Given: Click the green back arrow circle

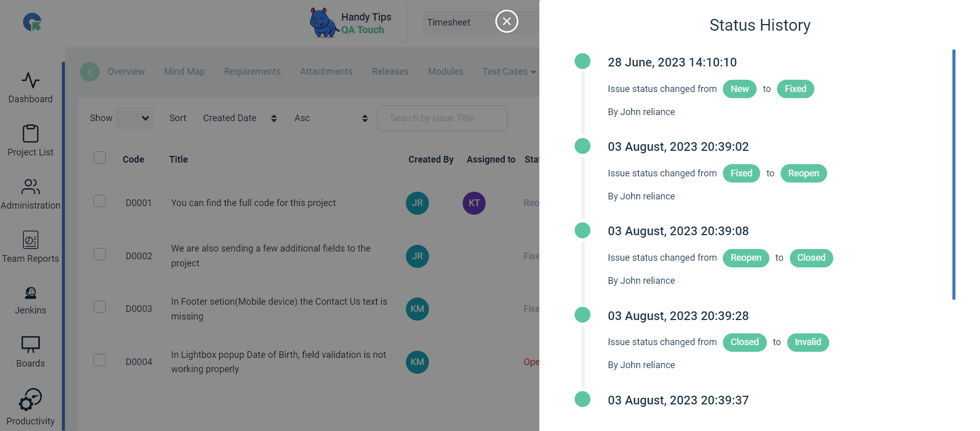Looking at the screenshot, I should pos(90,72).
